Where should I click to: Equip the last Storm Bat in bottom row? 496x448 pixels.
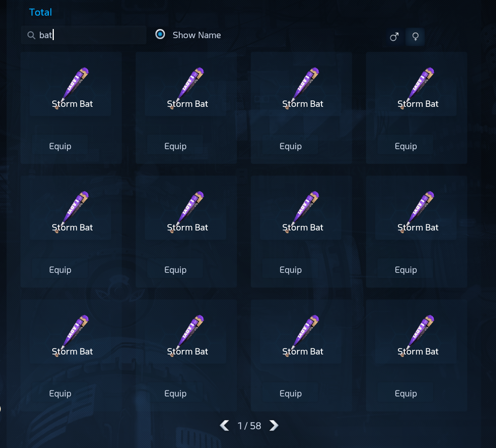[x=406, y=393]
